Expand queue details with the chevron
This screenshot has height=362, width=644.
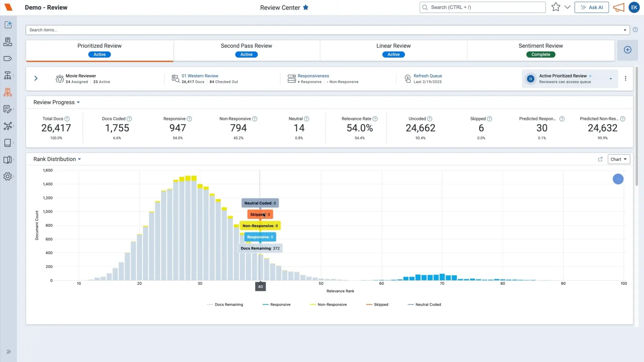pyautogui.click(x=36, y=78)
